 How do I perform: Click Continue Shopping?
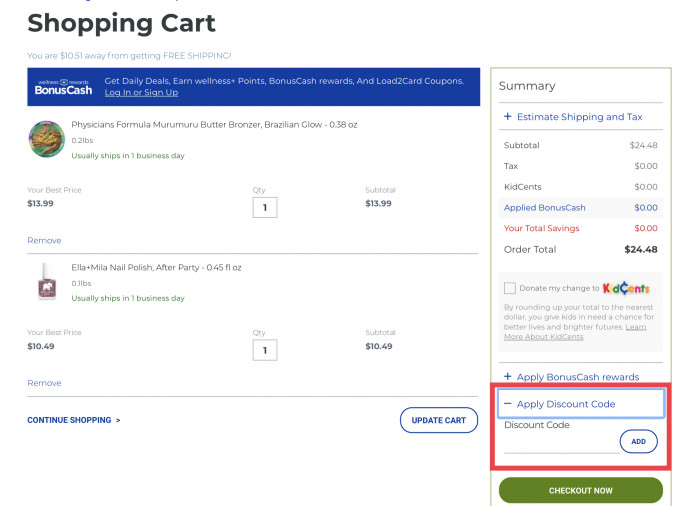tap(74, 420)
